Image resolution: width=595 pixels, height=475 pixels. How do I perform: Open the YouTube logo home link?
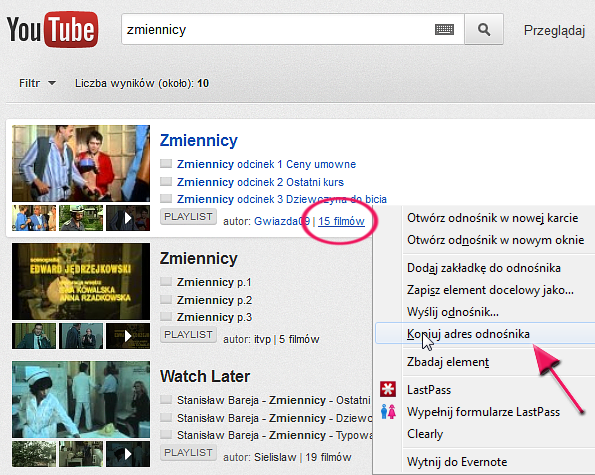pyautogui.click(x=52, y=29)
